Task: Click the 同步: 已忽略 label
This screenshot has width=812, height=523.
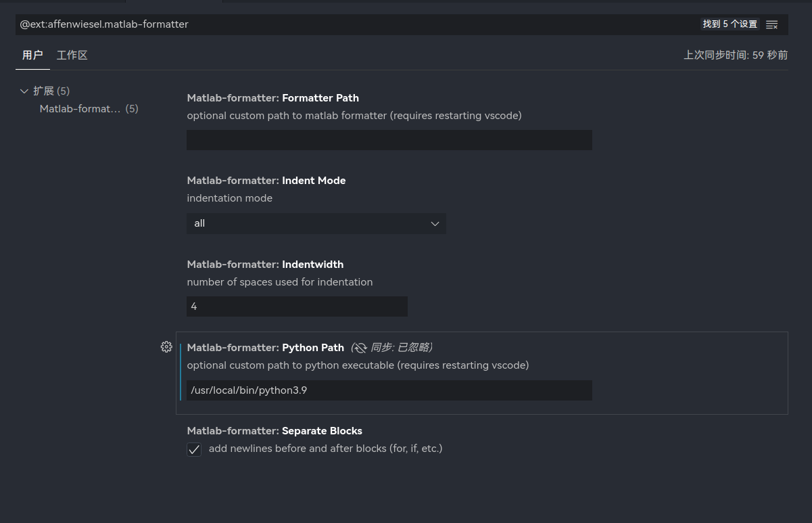Action: tap(401, 348)
